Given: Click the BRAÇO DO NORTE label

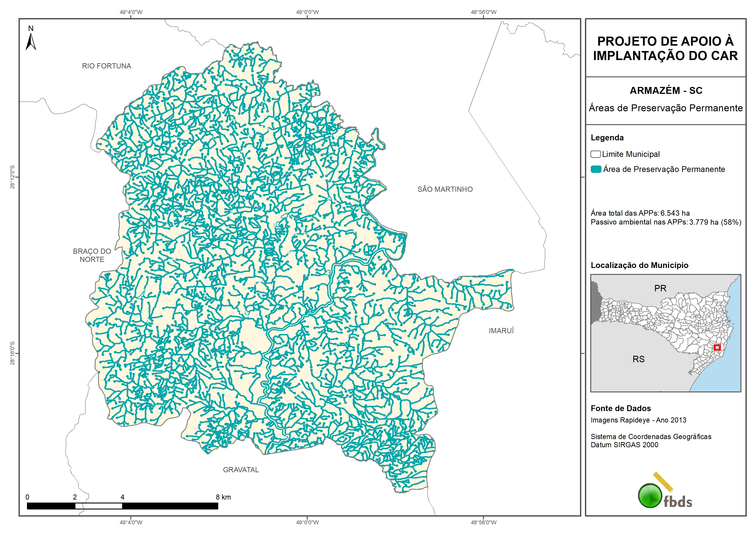Looking at the screenshot, I should [x=92, y=255].
